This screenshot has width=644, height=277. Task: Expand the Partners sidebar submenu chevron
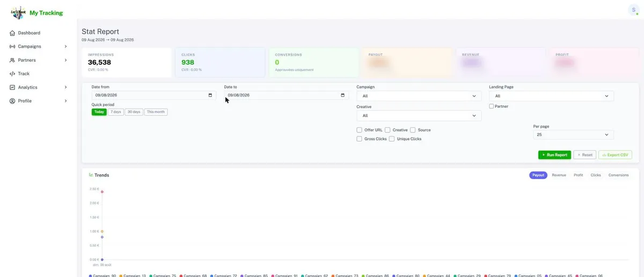(x=65, y=60)
